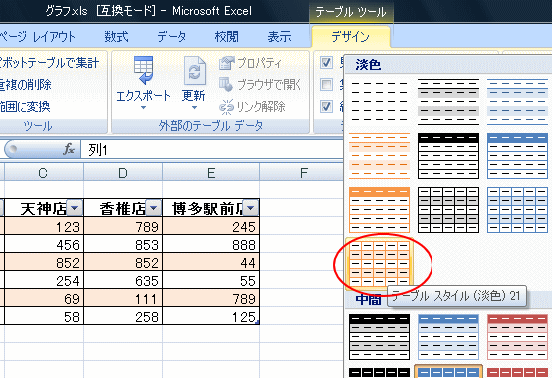Apply medium blue header banded style
This screenshot has width=552, height=378.
coord(448,337)
